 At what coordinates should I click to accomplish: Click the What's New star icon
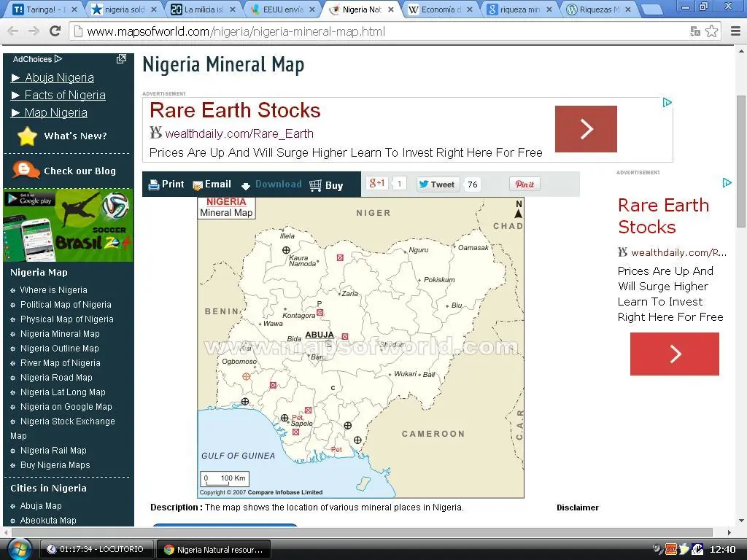click(27, 136)
